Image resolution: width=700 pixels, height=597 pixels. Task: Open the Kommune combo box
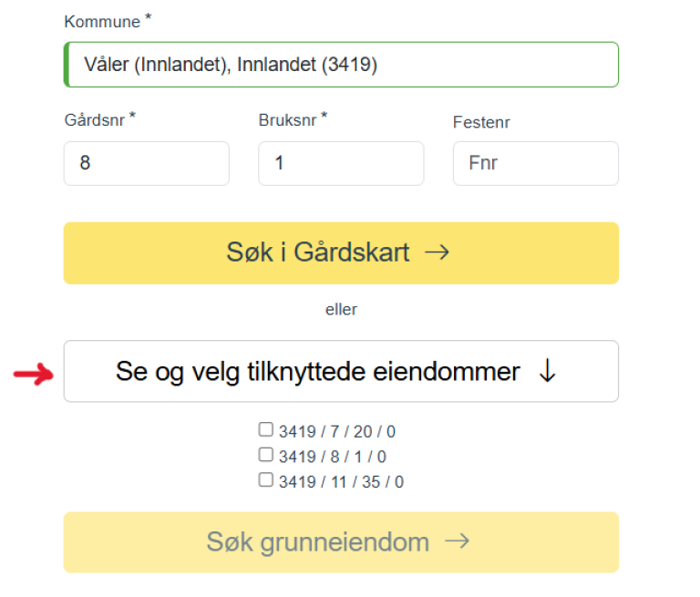tap(342, 65)
